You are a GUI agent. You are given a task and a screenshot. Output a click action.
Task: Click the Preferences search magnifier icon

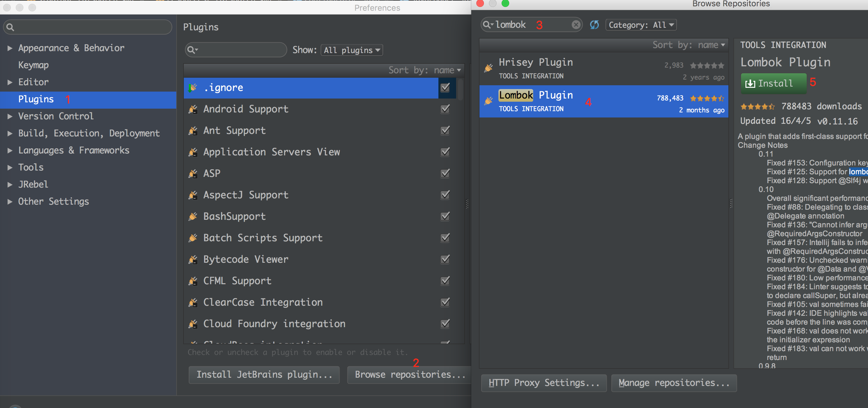(10, 27)
